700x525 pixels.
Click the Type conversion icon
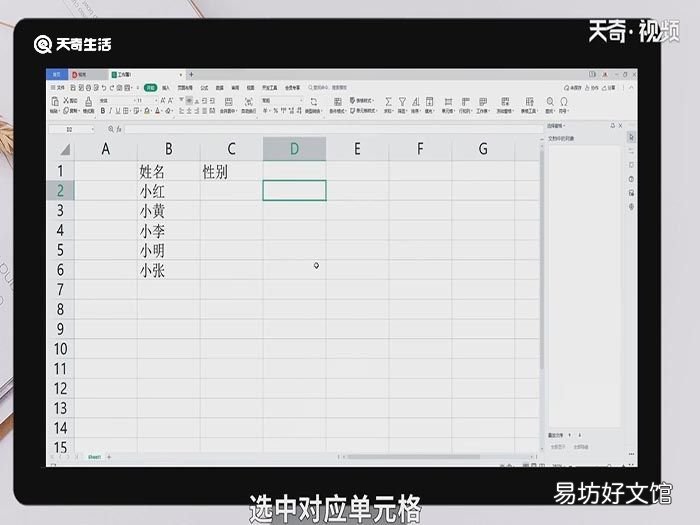(313, 102)
